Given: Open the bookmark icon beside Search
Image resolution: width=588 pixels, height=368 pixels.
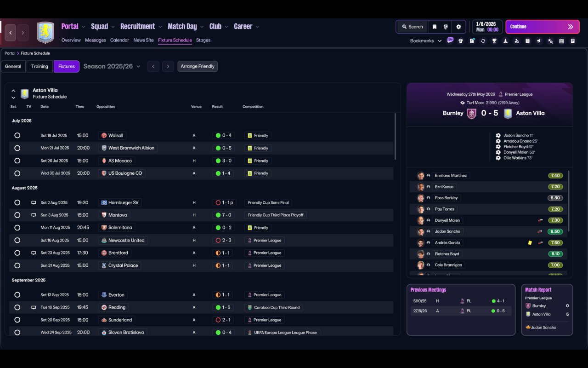Looking at the screenshot, I should click(x=434, y=27).
